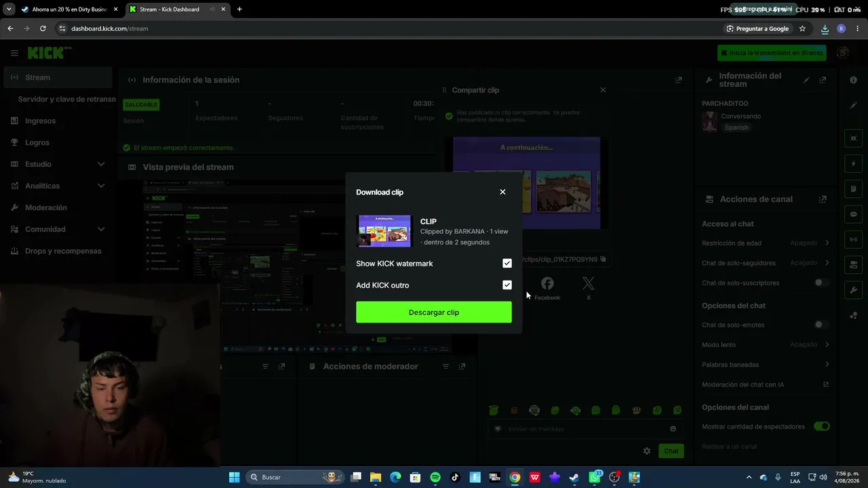868x488 pixels.
Task: Open browser downloads icon
Action: point(825,28)
